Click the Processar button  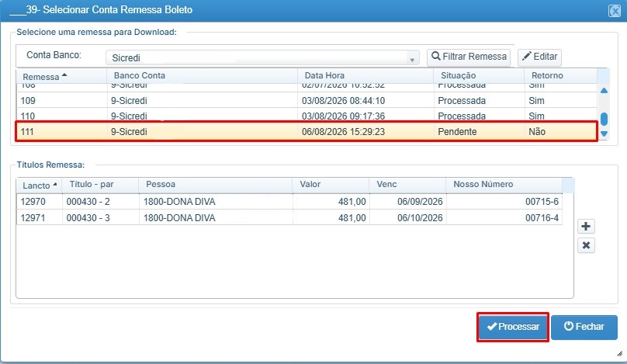coord(513,327)
